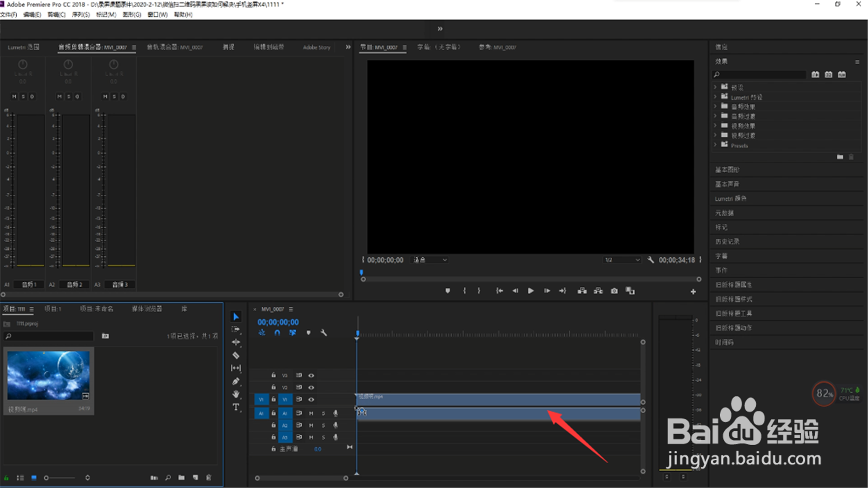Switch to the Adobe Story tab
This screenshot has height=488, width=868.
316,47
